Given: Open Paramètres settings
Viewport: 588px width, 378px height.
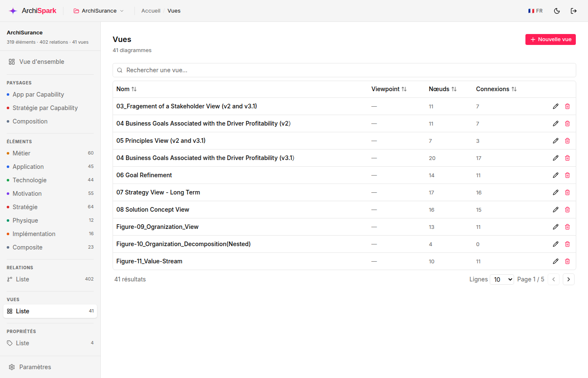Looking at the screenshot, I should coord(50,367).
